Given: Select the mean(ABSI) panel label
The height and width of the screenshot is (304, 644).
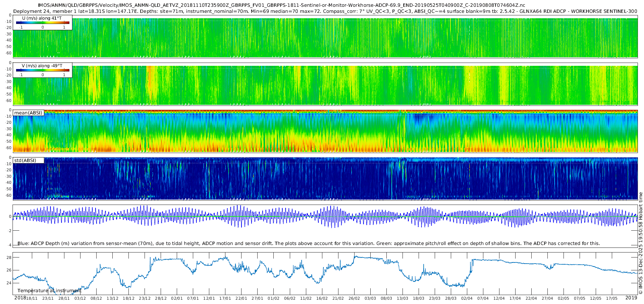Looking at the screenshot, I should (x=28, y=113).
